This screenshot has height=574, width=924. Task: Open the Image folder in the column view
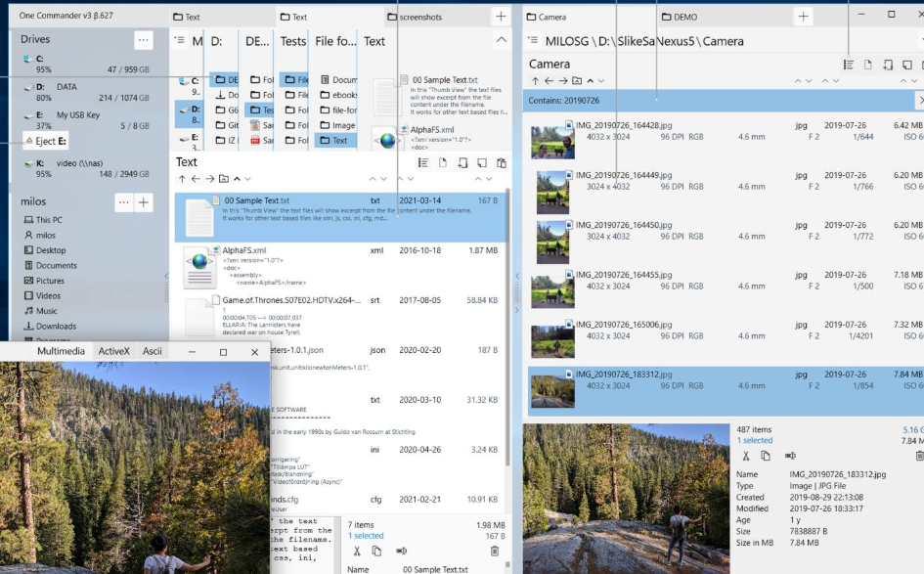click(x=337, y=125)
